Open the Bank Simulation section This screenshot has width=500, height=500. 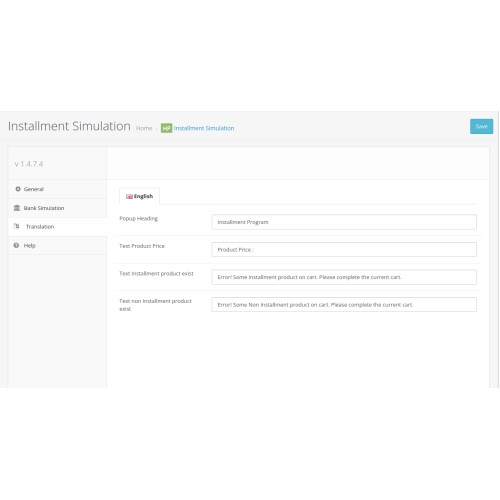pos(57,208)
